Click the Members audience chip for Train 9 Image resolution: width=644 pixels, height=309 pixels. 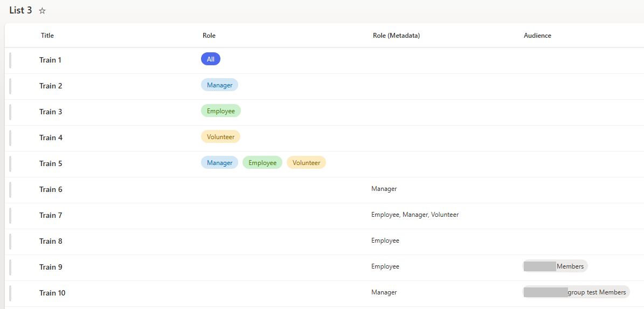(x=555, y=266)
